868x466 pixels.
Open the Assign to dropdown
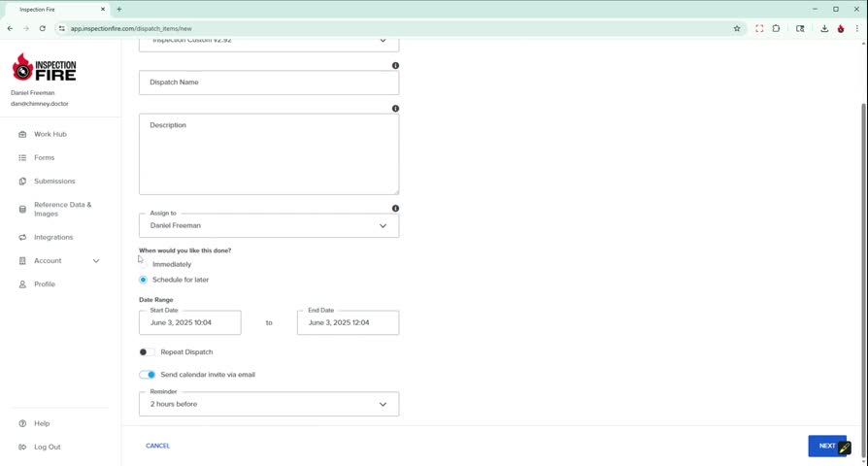269,226
